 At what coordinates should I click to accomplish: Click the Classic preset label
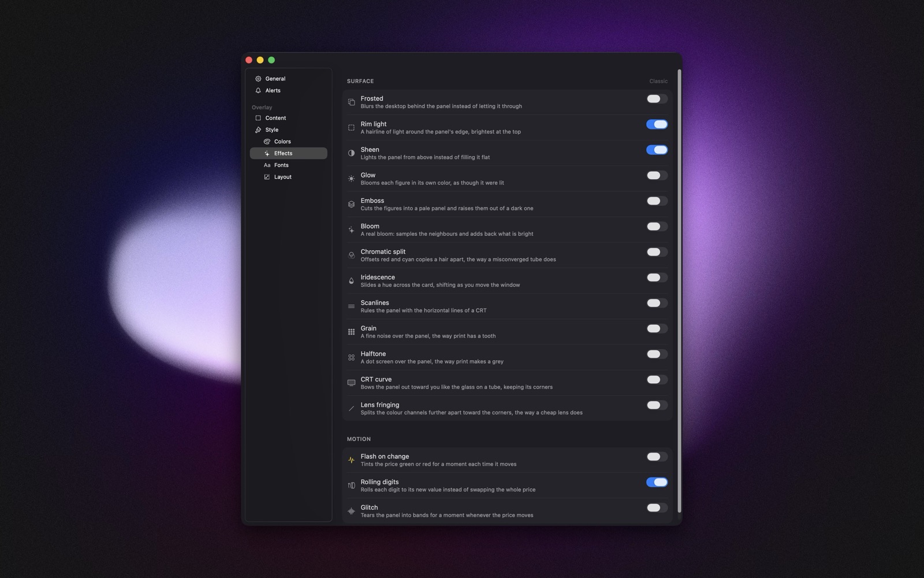[x=658, y=81]
